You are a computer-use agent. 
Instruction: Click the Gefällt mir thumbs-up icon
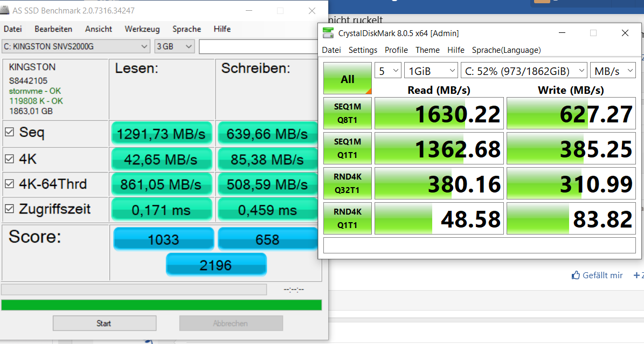(576, 275)
